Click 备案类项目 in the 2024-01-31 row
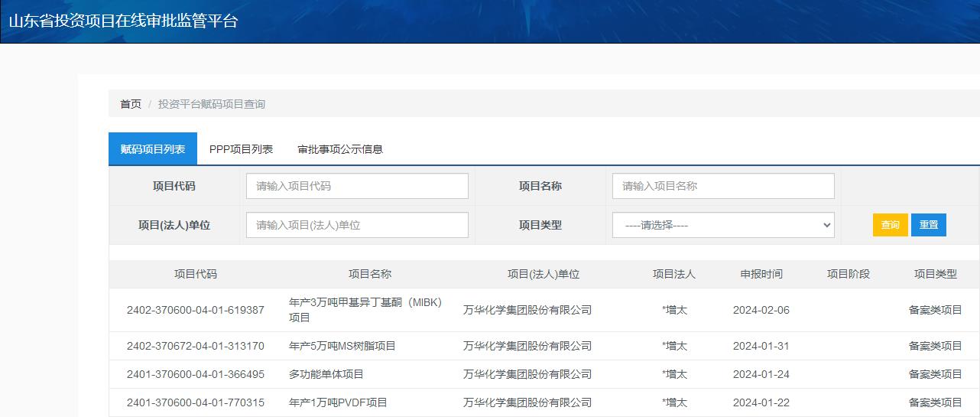Screen dimensions: 980x417 pyautogui.click(x=936, y=346)
